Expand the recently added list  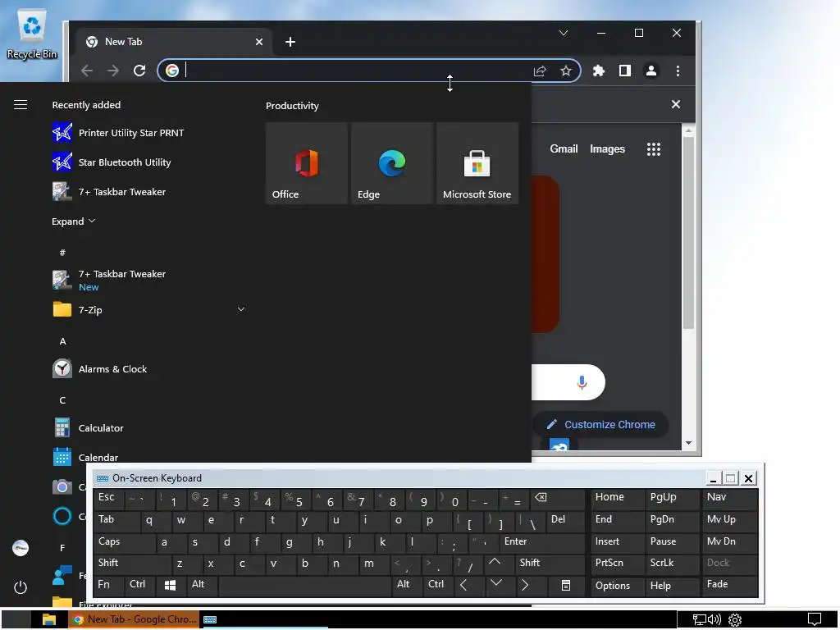point(73,221)
